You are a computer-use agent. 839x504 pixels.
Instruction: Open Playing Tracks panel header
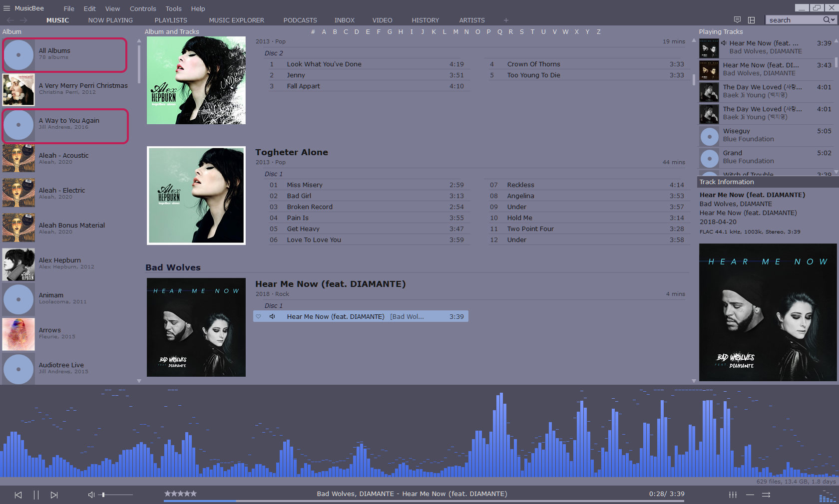tap(721, 31)
